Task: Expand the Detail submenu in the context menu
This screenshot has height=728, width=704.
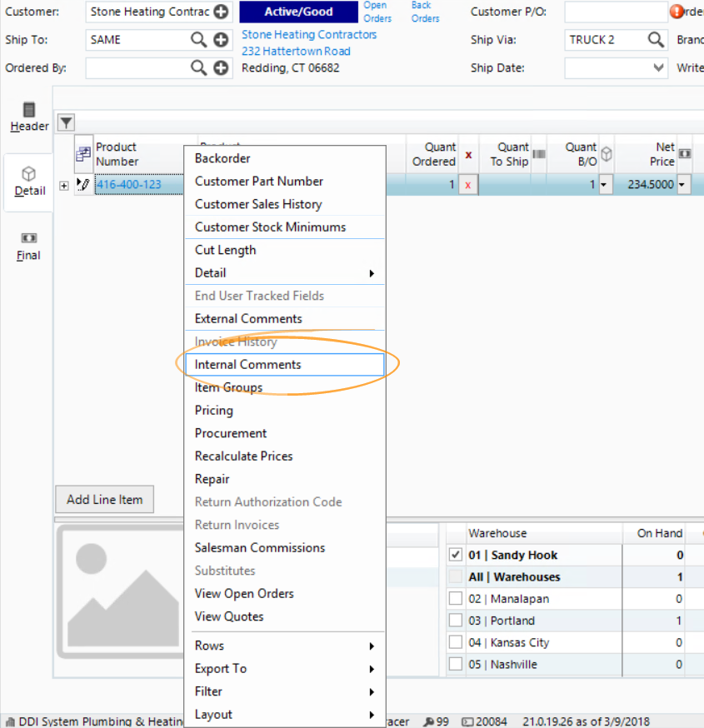Action: pos(373,272)
